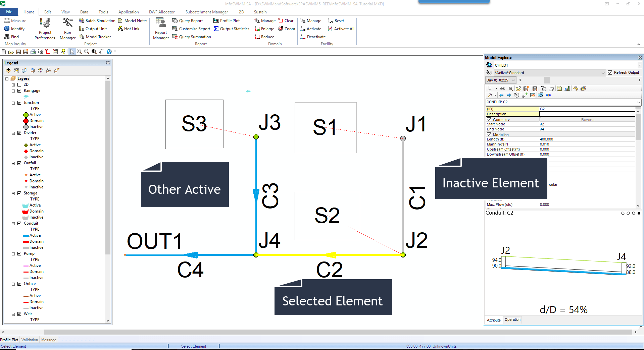Click the Identify map inquiry tool
Image resolution: width=644 pixels, height=350 pixels.
point(14,29)
